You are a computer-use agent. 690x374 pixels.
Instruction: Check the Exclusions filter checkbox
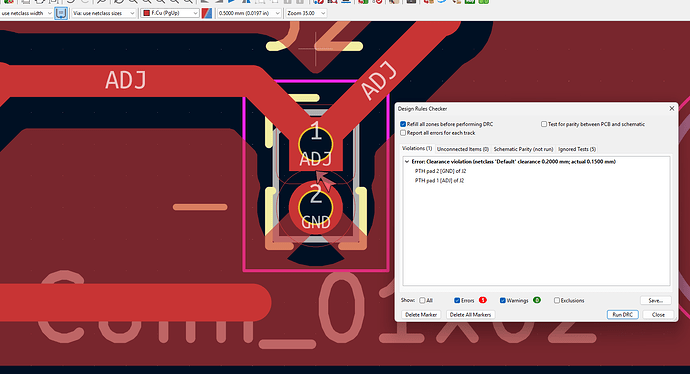tap(557, 301)
